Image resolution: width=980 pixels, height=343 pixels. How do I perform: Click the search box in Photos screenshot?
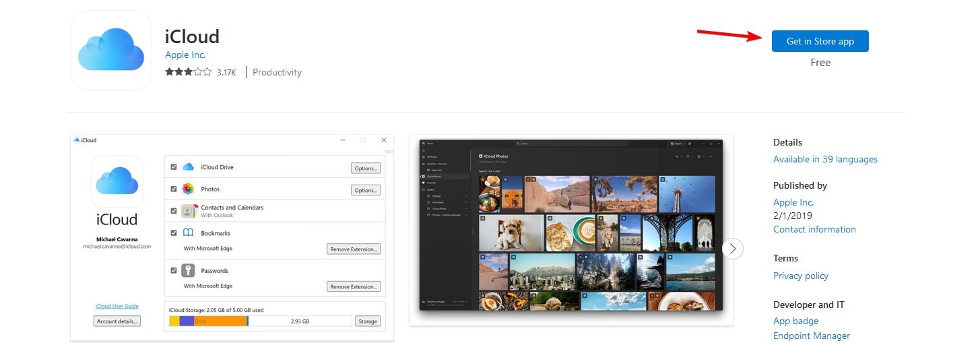pyautogui.click(x=571, y=144)
